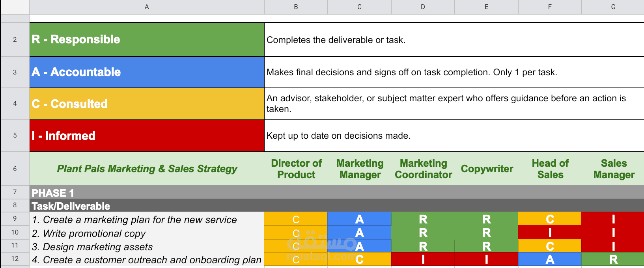Select the 'Plant Pals Marketing & Sales Strategy' cell
Screen dimensions: 644x268
click(147, 169)
